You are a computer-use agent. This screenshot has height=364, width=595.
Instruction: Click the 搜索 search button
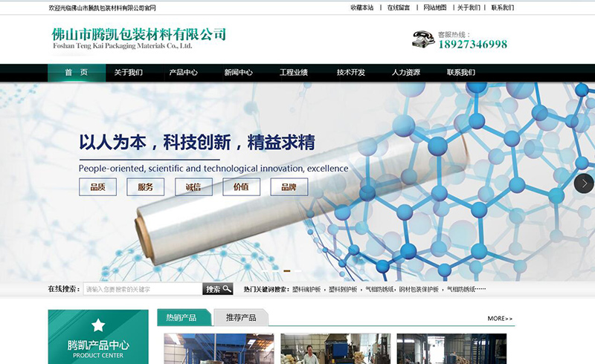point(217,289)
